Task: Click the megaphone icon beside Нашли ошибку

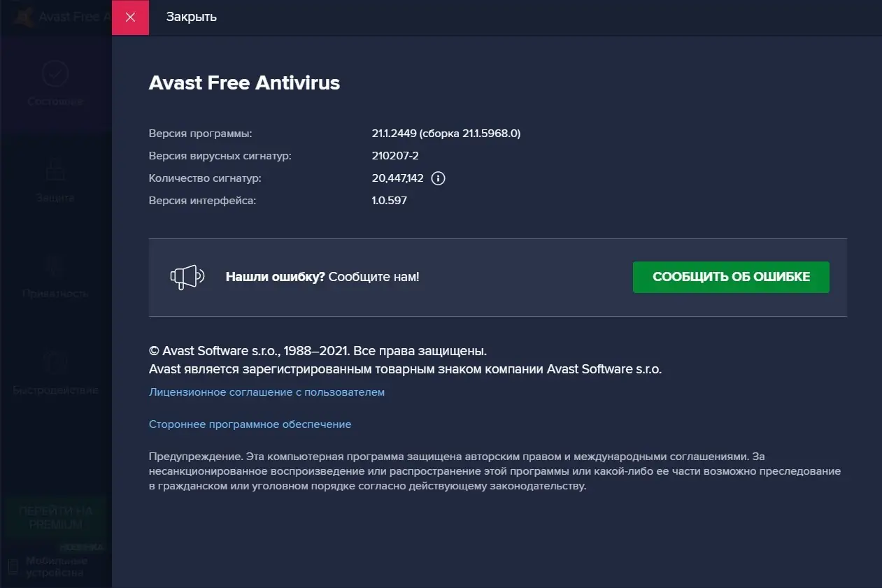Action: (189, 277)
